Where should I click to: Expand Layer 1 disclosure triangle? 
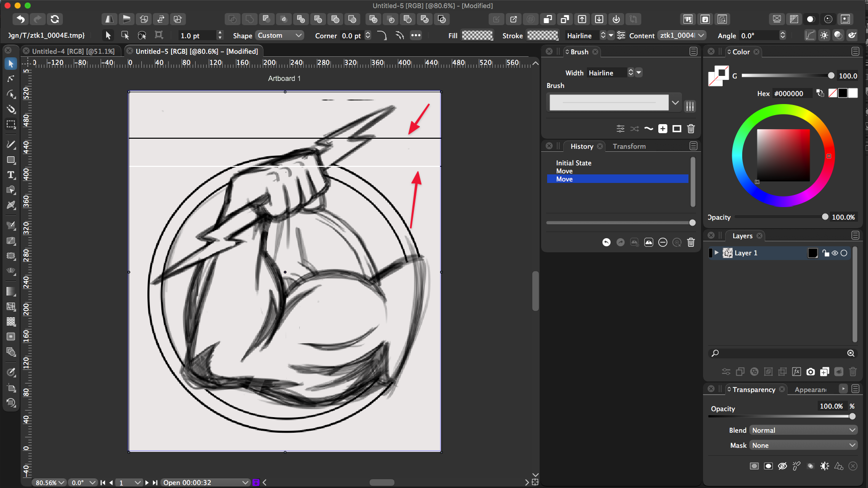(x=717, y=253)
